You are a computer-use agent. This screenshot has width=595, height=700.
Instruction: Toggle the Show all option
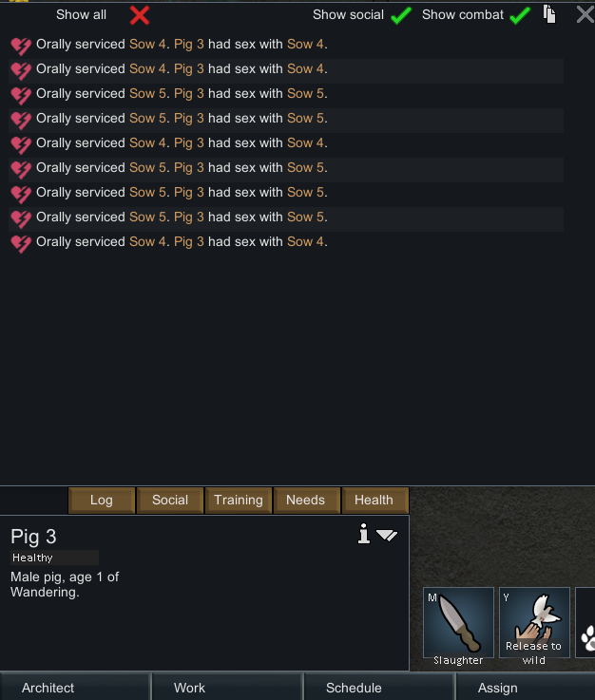pos(140,15)
